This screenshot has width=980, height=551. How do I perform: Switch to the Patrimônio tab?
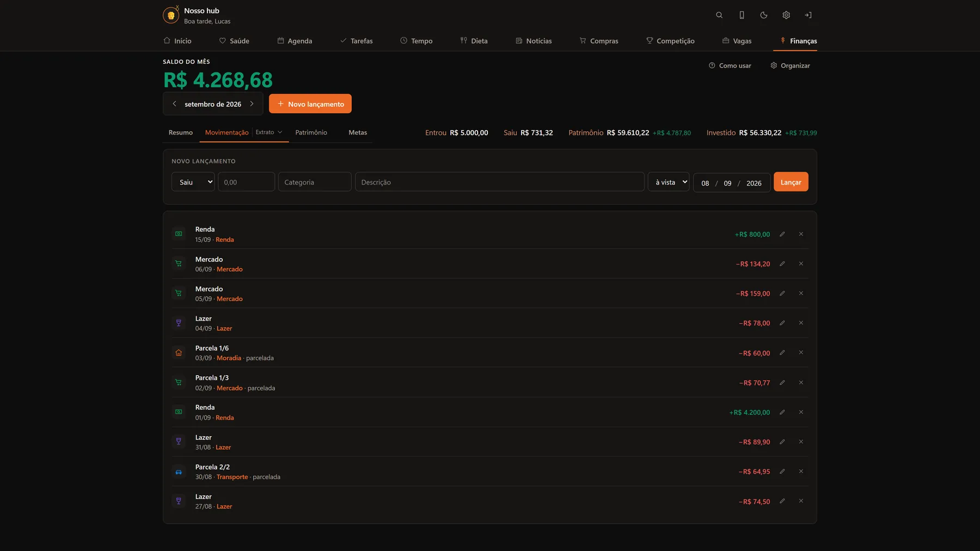(x=311, y=132)
